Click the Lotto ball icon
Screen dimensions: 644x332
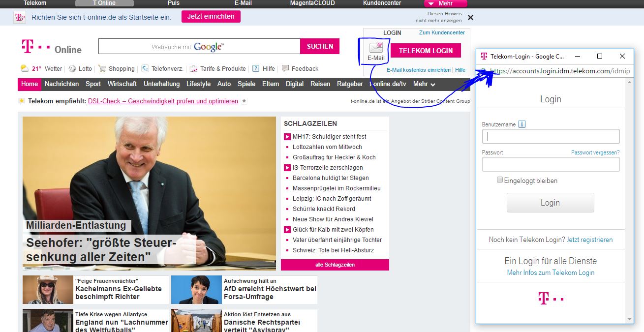[72, 69]
